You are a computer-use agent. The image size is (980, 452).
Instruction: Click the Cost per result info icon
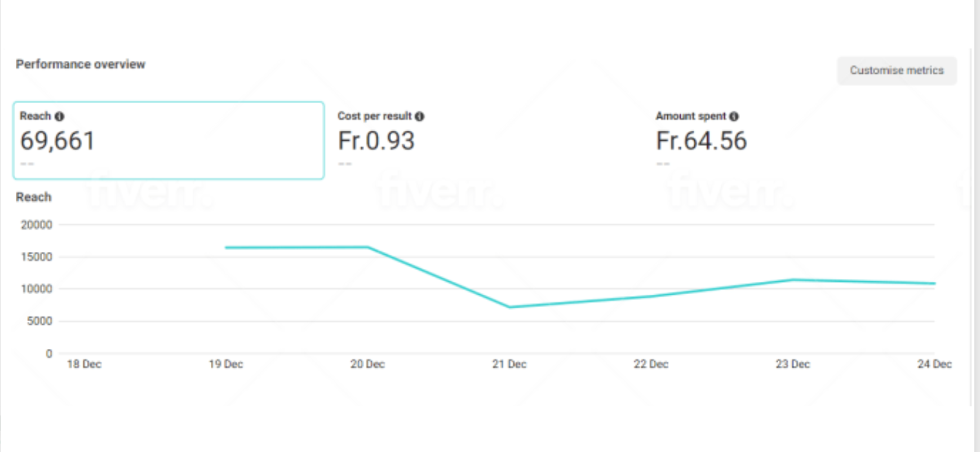(419, 117)
